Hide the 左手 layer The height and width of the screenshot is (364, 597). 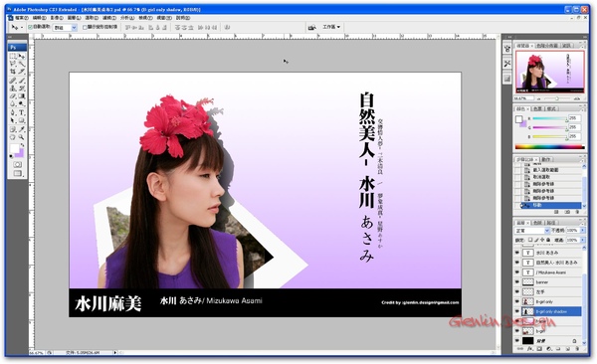click(x=517, y=292)
